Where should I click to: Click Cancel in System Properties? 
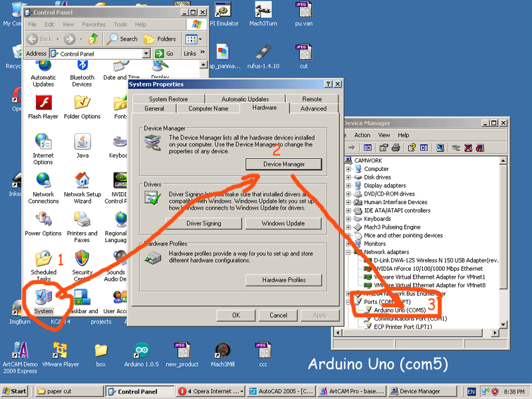click(278, 315)
